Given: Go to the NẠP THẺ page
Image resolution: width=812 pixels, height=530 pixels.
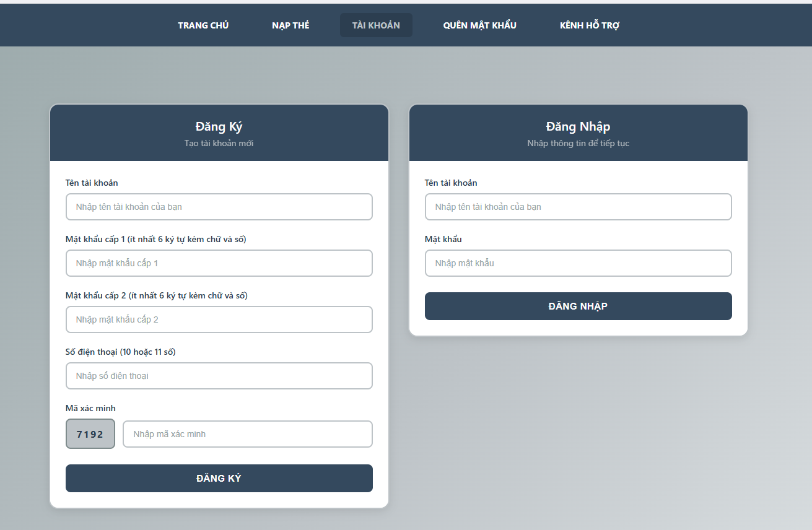Looking at the screenshot, I should (290, 25).
